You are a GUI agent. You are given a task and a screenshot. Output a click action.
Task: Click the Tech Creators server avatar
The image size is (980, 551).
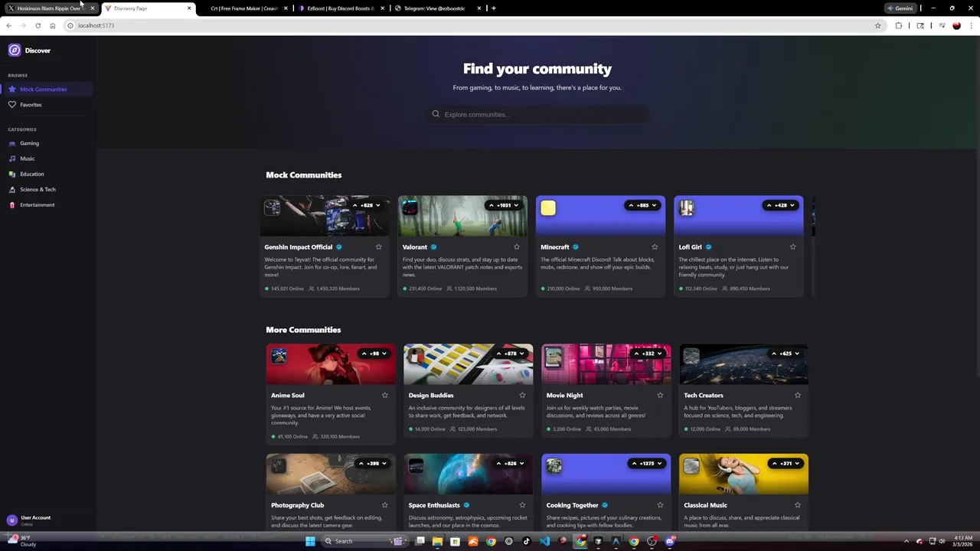pos(691,356)
